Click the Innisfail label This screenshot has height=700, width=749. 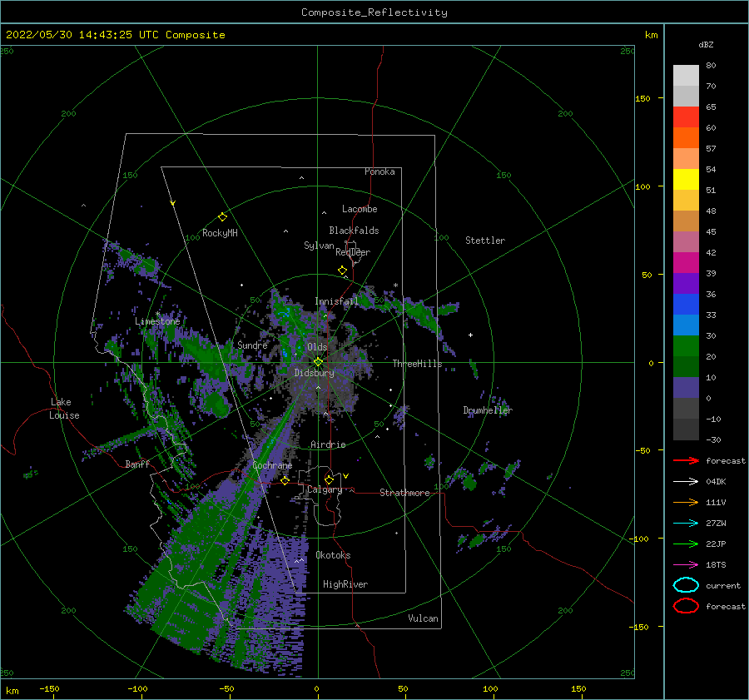point(336,301)
